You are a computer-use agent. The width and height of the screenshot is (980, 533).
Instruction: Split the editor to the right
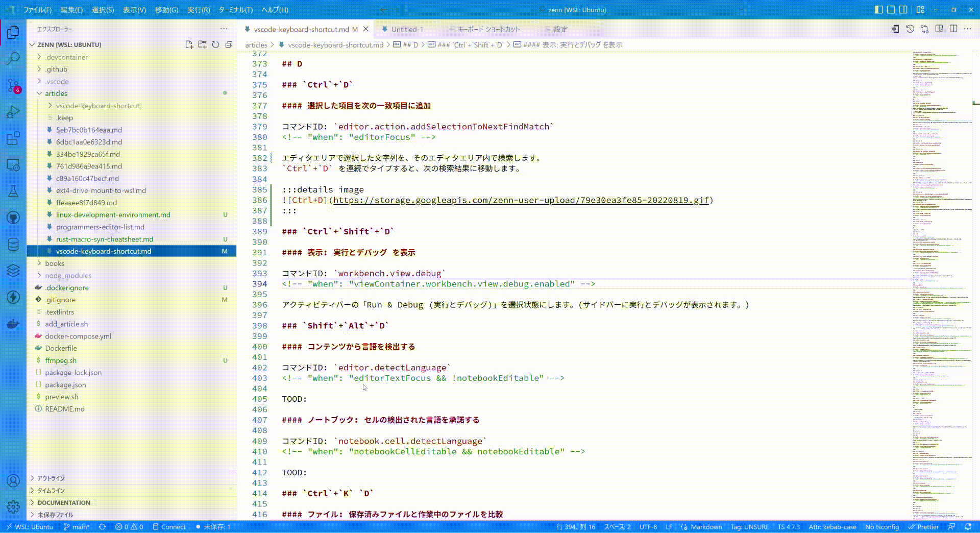(x=953, y=29)
